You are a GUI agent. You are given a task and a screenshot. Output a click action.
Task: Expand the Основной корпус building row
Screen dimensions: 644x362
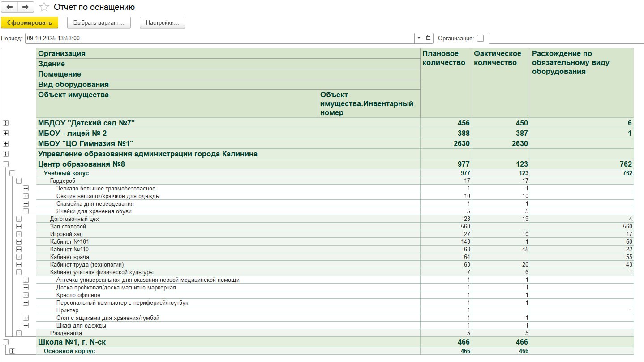click(12, 351)
